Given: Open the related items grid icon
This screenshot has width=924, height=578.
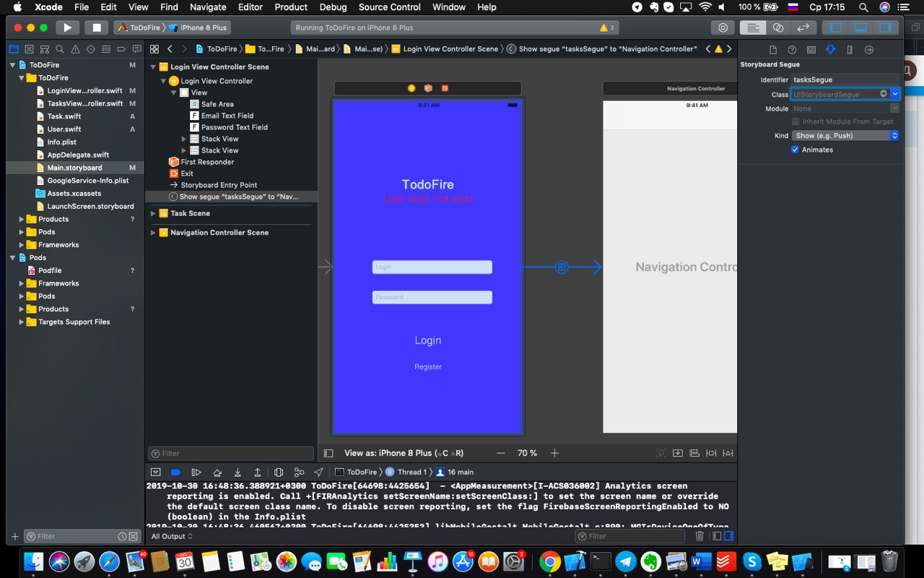Looking at the screenshot, I should pos(154,49).
